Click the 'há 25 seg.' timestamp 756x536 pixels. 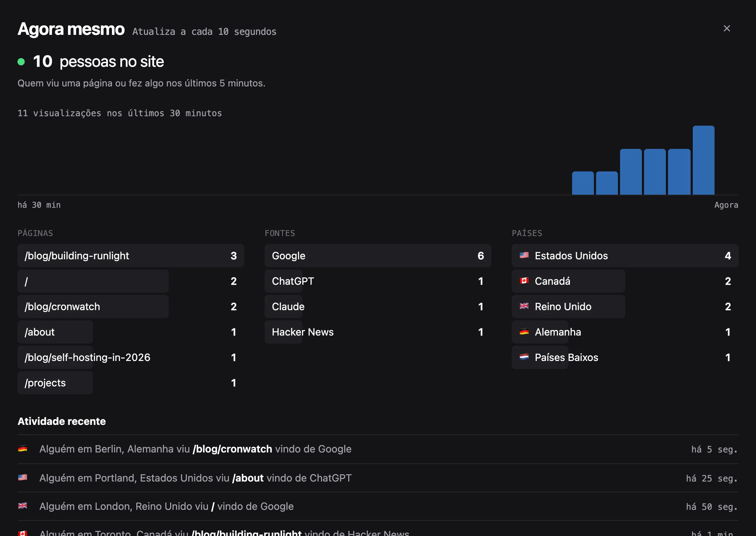point(712,479)
